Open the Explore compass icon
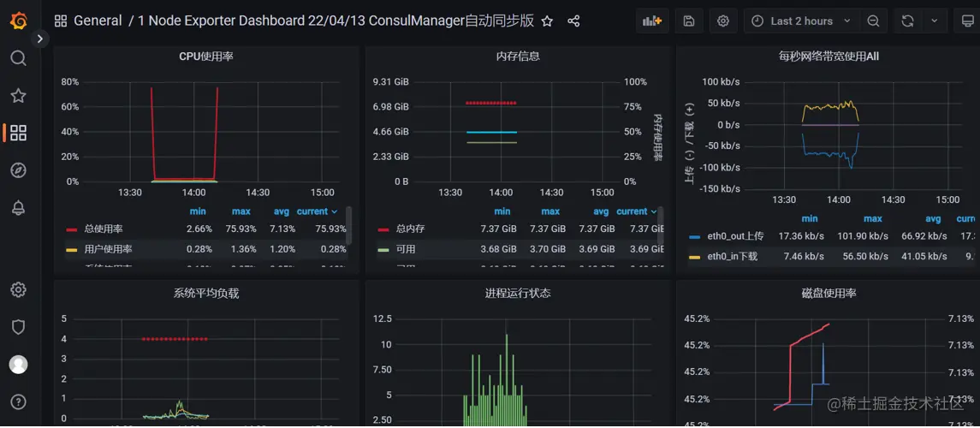Image resolution: width=980 pixels, height=428 pixels. [18, 170]
